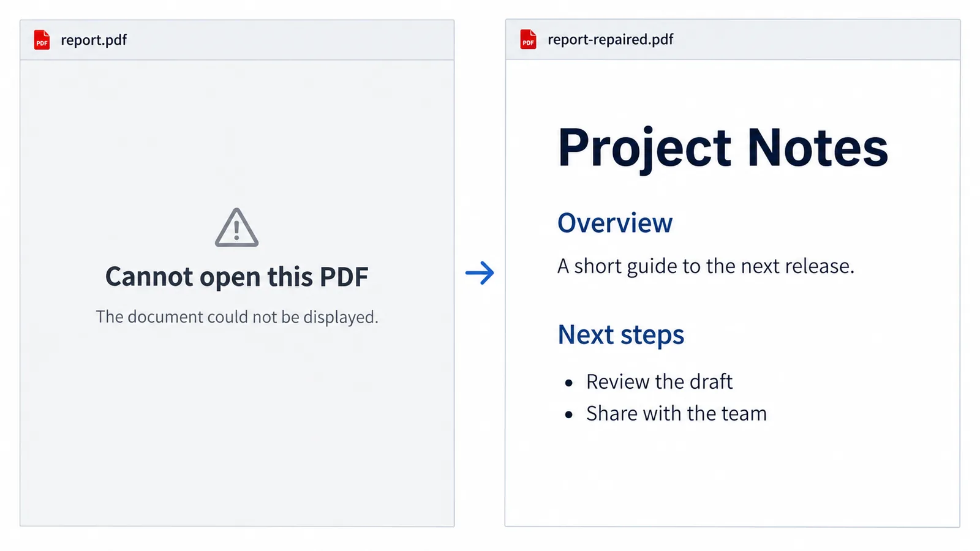The image size is (980, 551).
Task: Click the warning triangle icon
Action: tap(237, 228)
